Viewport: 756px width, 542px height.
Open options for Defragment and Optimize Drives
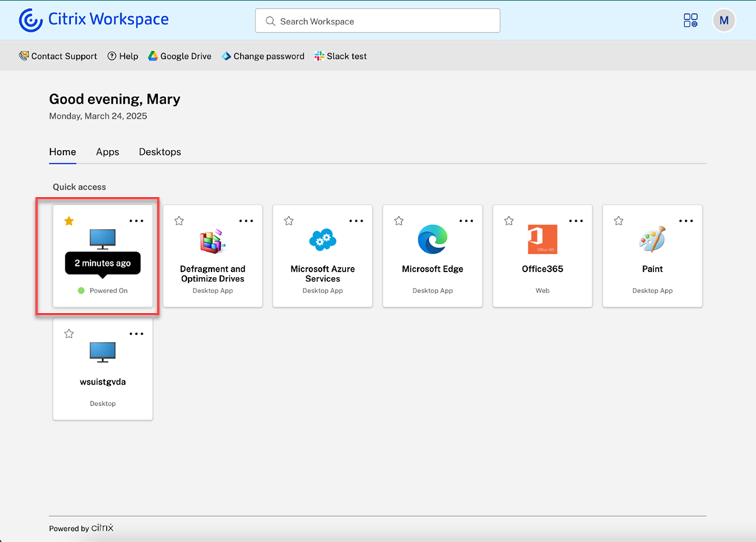[246, 220]
